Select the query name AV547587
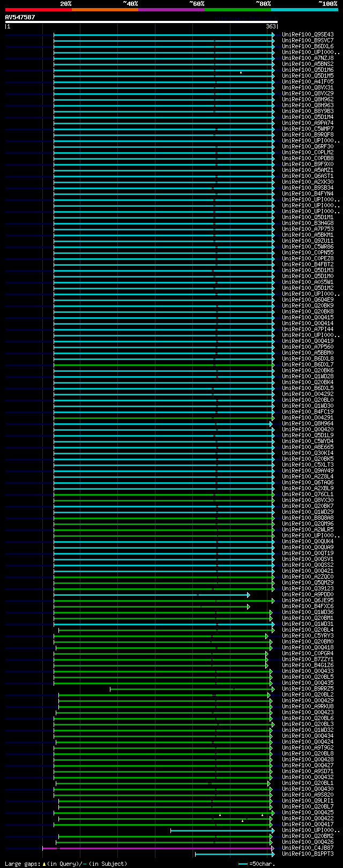Viewport: 343px width, 868px height. point(20,17)
